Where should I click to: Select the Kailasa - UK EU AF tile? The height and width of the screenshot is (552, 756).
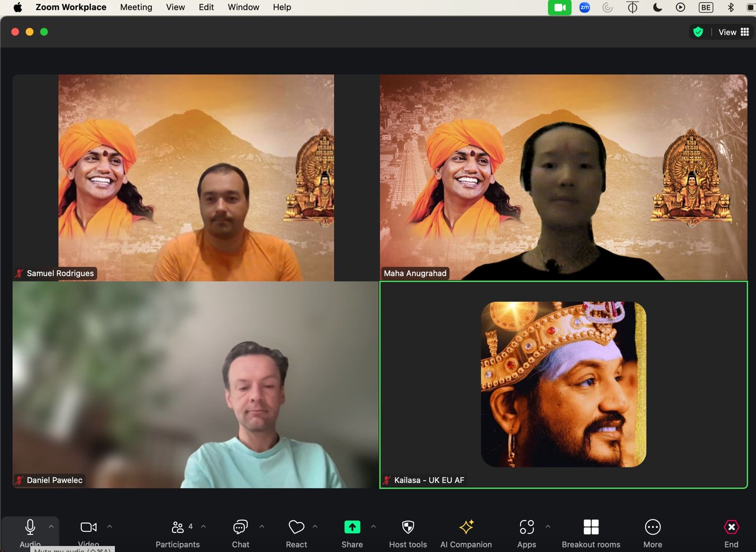(x=563, y=385)
